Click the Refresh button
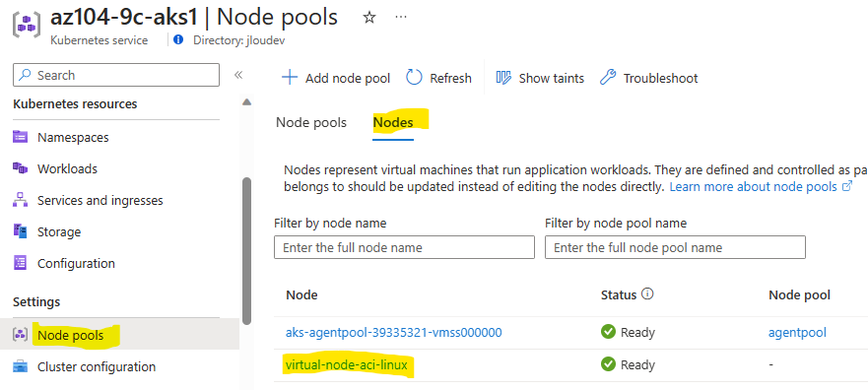 pos(439,78)
